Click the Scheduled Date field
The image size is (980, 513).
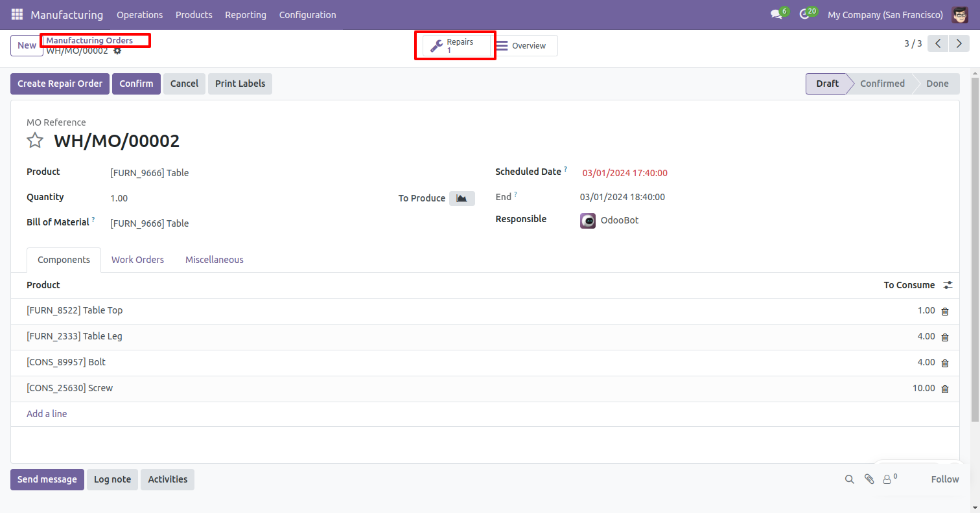coord(625,173)
